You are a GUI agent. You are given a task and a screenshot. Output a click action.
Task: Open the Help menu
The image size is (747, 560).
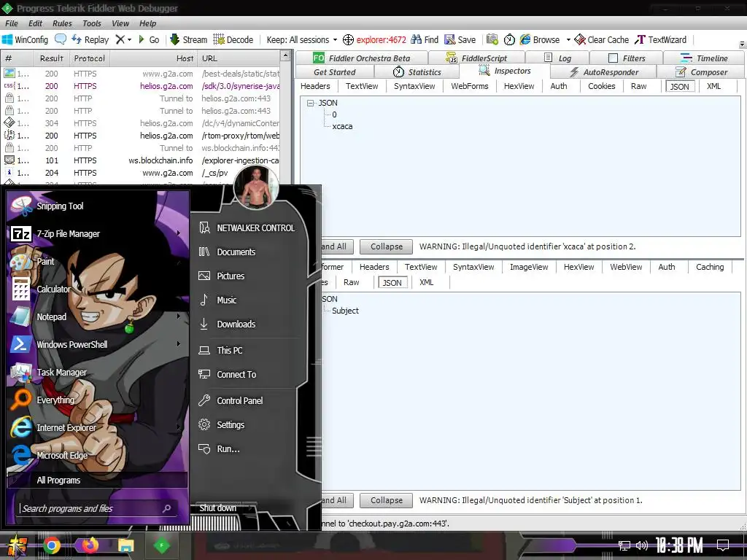[147, 23]
